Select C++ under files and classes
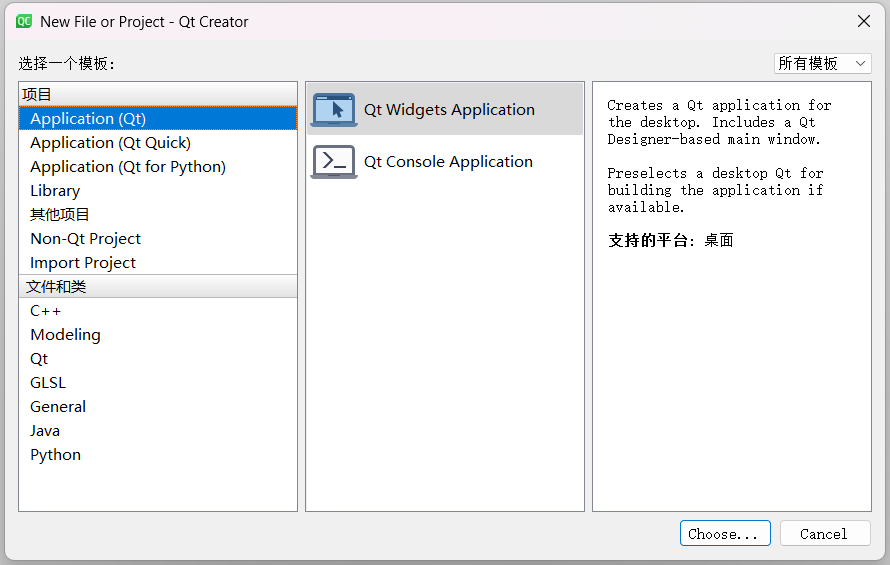890x565 pixels. click(158, 311)
